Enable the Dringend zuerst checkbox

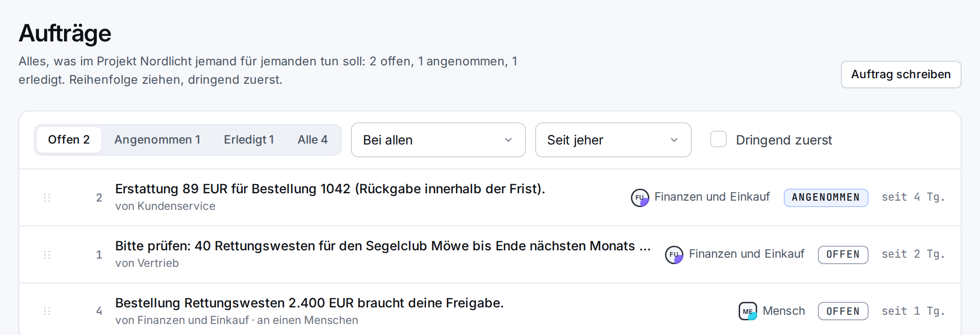pyautogui.click(x=718, y=139)
